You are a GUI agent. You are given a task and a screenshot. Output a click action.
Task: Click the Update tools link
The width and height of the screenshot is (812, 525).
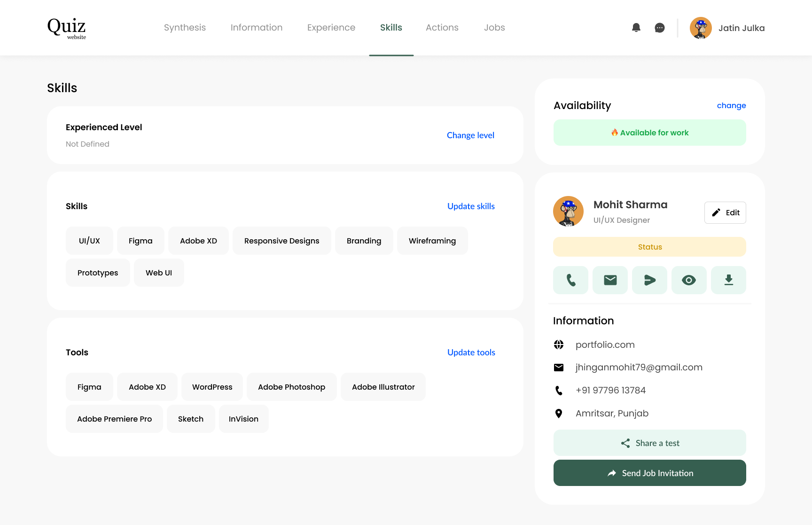(x=471, y=353)
